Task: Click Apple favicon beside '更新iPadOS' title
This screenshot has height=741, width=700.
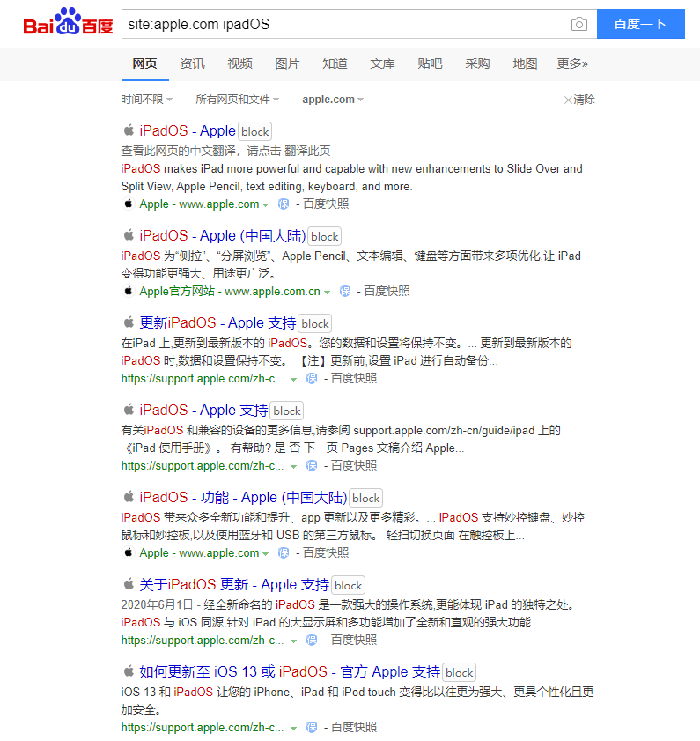Action: coord(129,322)
